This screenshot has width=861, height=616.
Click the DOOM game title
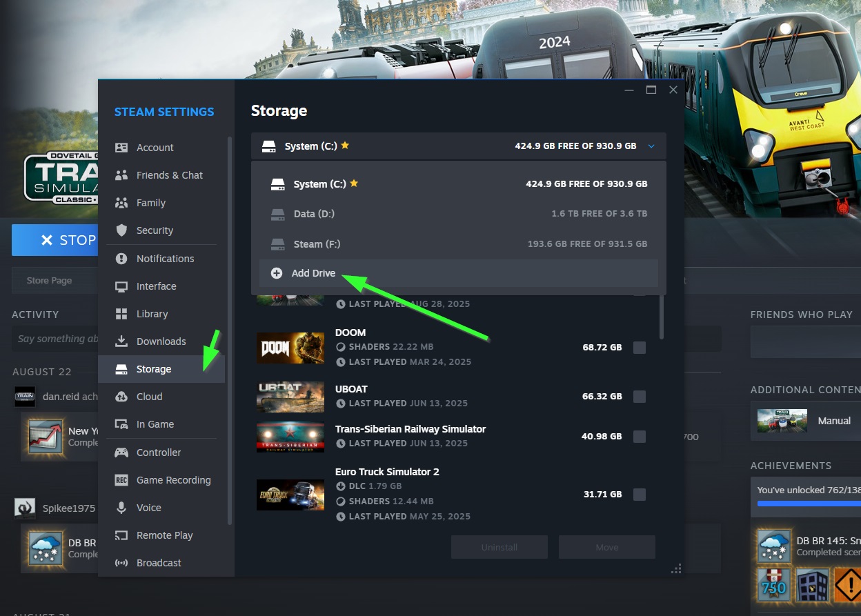coord(350,332)
